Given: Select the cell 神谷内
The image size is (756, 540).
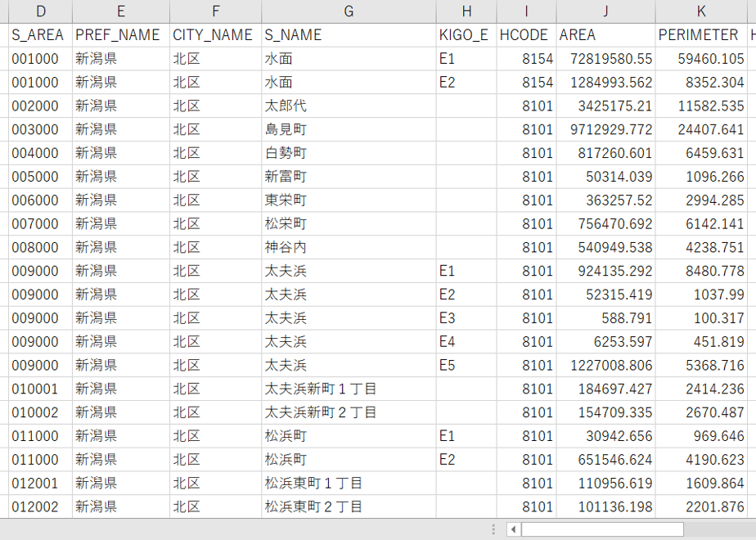Looking at the screenshot, I should (349, 248).
